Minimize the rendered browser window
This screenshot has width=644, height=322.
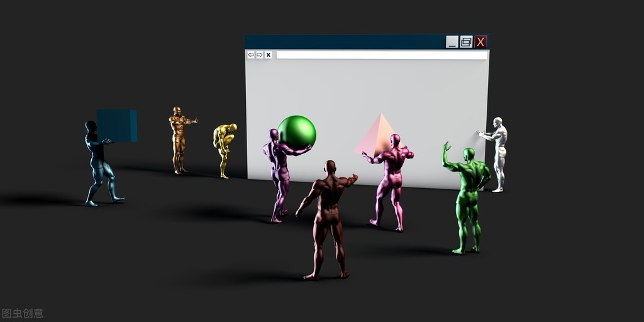(452, 42)
